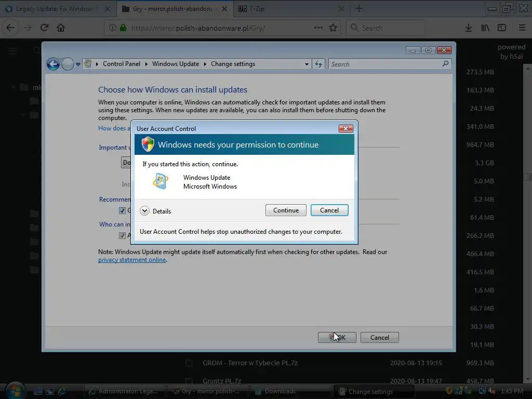532x399 pixels.
Task: Click the browser page vertical scrollbar
Action: point(528,177)
